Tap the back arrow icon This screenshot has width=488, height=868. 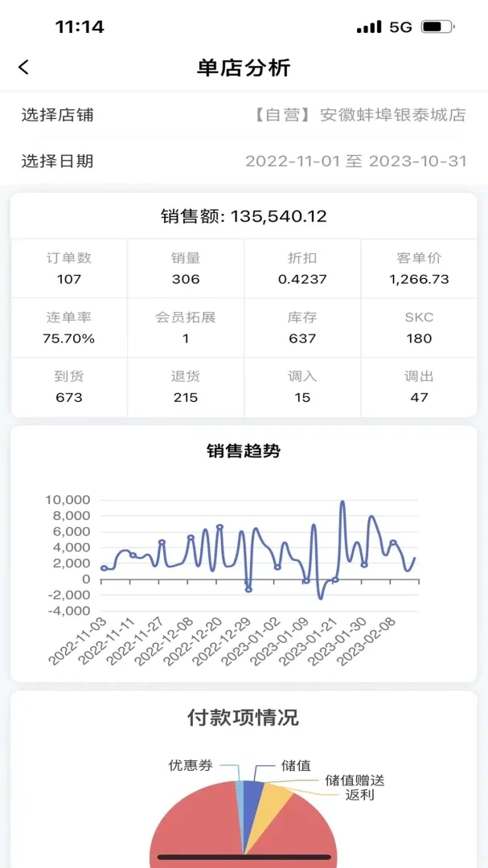click(x=23, y=68)
